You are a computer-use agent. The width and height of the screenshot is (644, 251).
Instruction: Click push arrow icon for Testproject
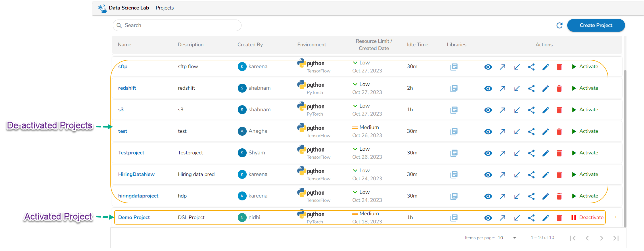(x=502, y=153)
